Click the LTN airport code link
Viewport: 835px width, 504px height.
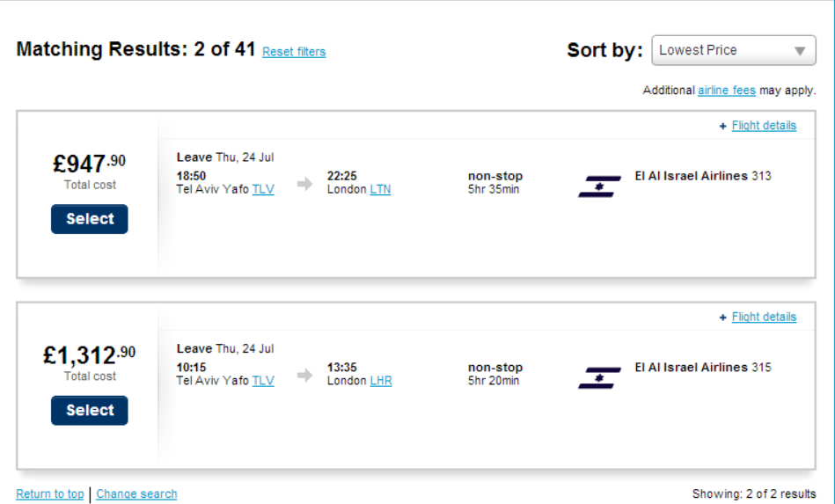coord(380,189)
